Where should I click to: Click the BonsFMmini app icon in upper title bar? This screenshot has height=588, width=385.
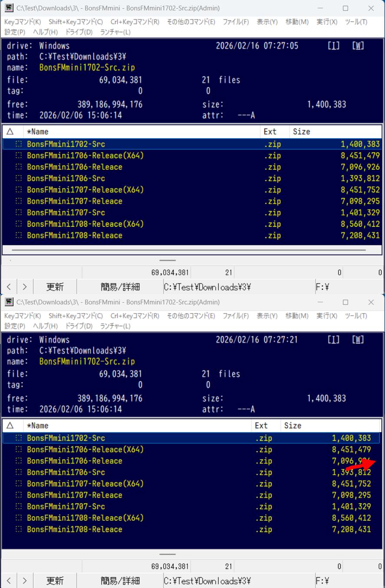(x=9, y=8)
